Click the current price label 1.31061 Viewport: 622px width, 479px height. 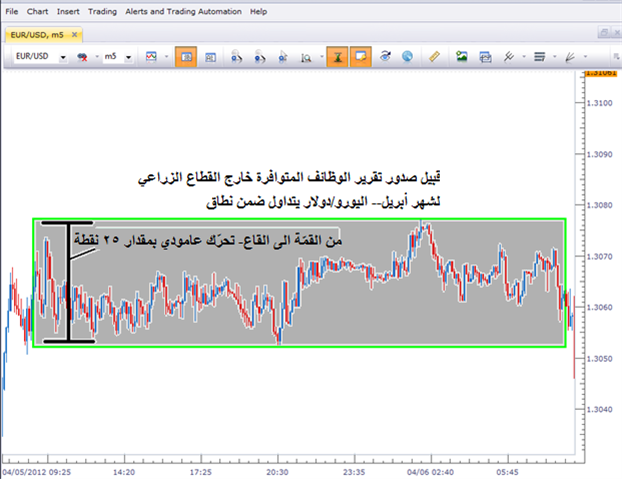click(x=602, y=73)
